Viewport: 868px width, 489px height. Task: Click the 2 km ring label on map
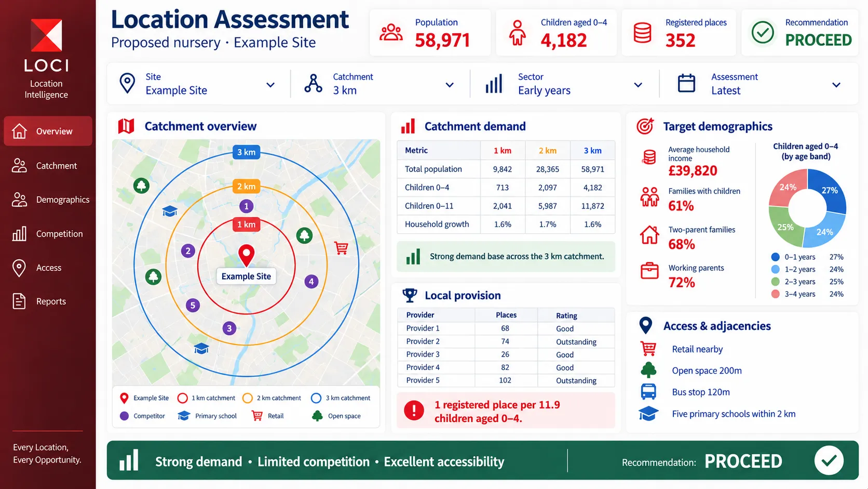click(246, 186)
